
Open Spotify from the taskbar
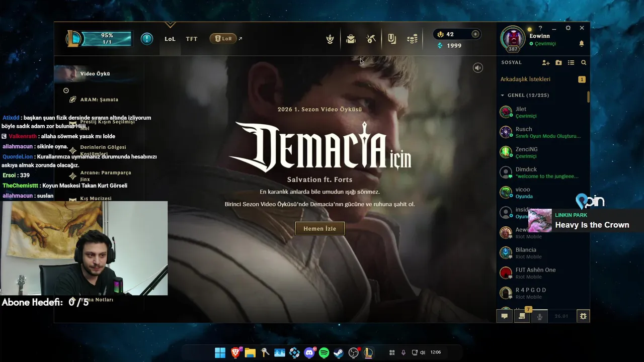pyautogui.click(x=324, y=353)
